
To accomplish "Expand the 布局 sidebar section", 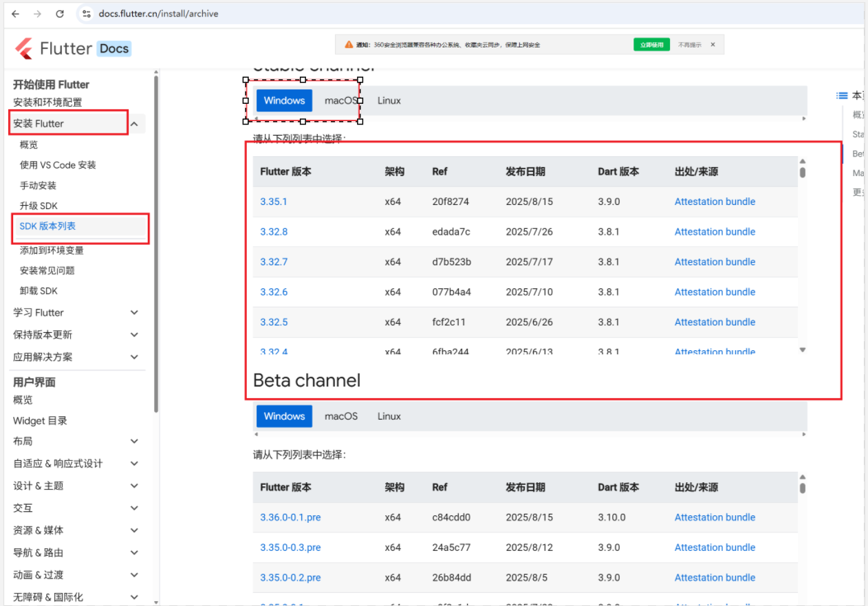I will 134,441.
